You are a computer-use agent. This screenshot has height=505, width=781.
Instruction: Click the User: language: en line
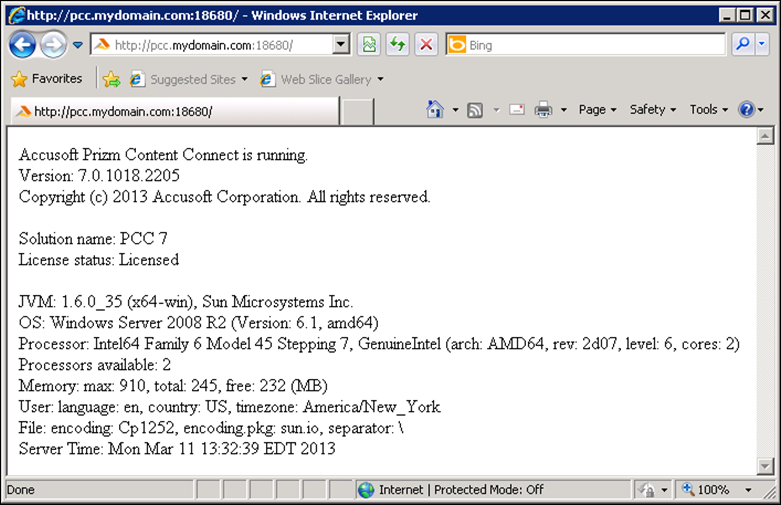click(x=230, y=407)
